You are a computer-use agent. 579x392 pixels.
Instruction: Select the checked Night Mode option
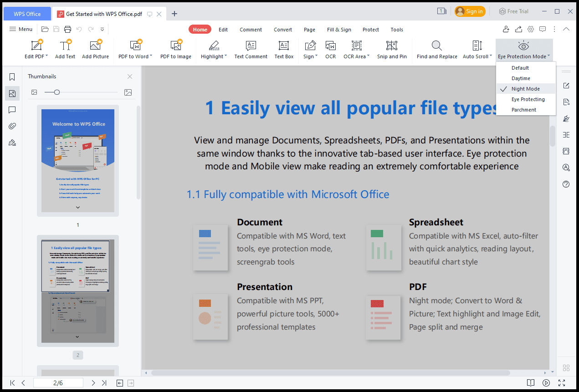coord(526,89)
